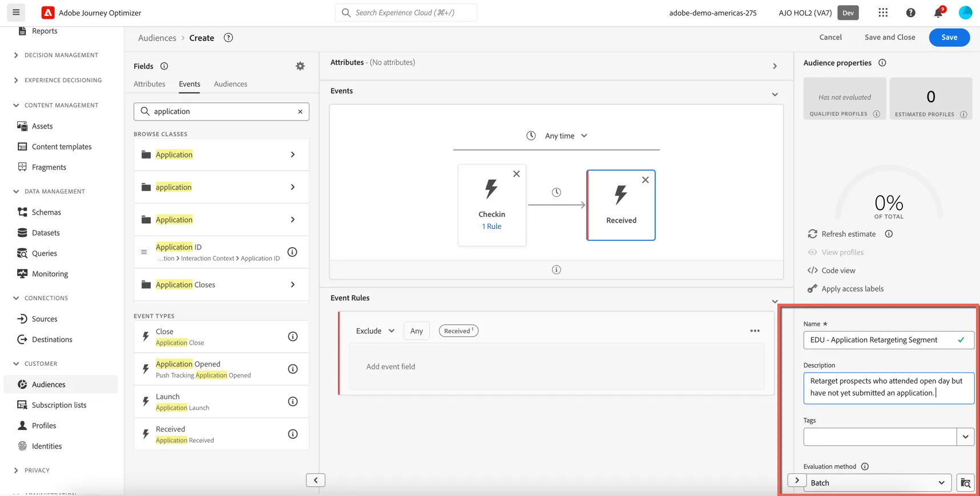The image size is (980, 496).
Task: Expand the right panel arrow button
Action: [797, 481]
